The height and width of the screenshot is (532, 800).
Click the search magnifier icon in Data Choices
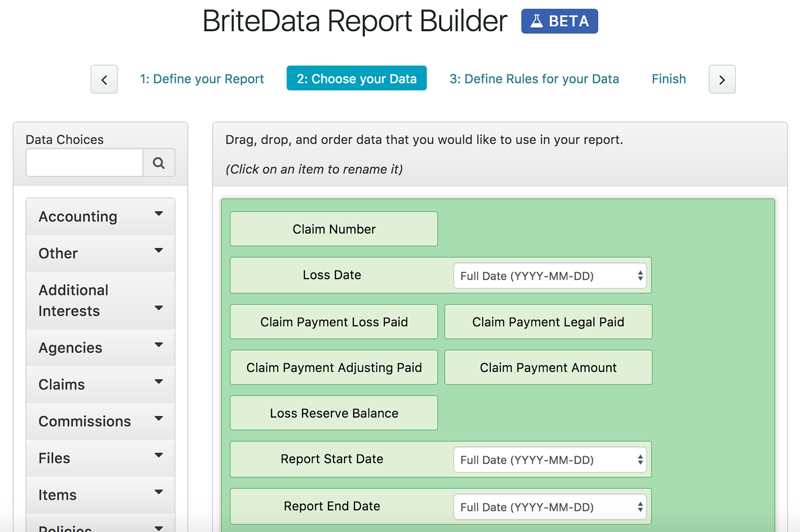[158, 162]
